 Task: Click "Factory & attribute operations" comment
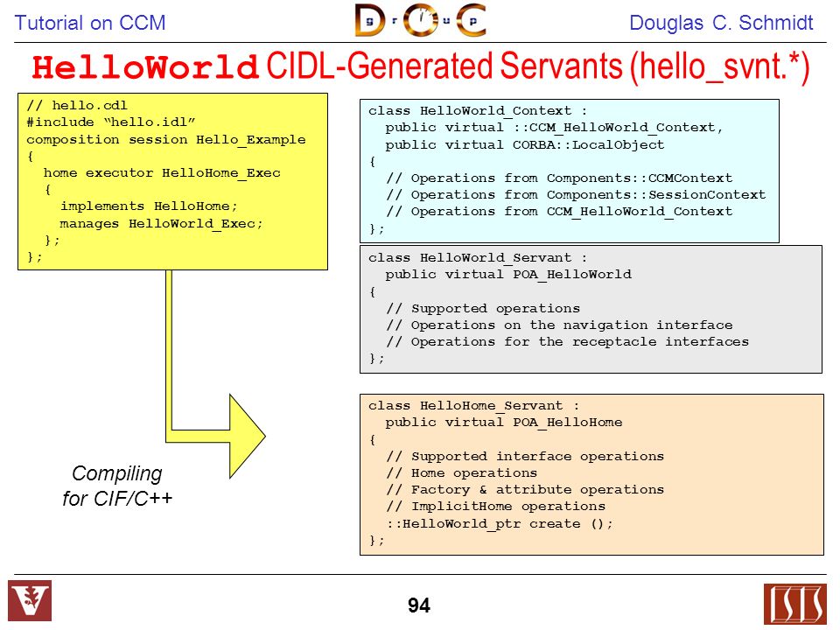(525, 490)
